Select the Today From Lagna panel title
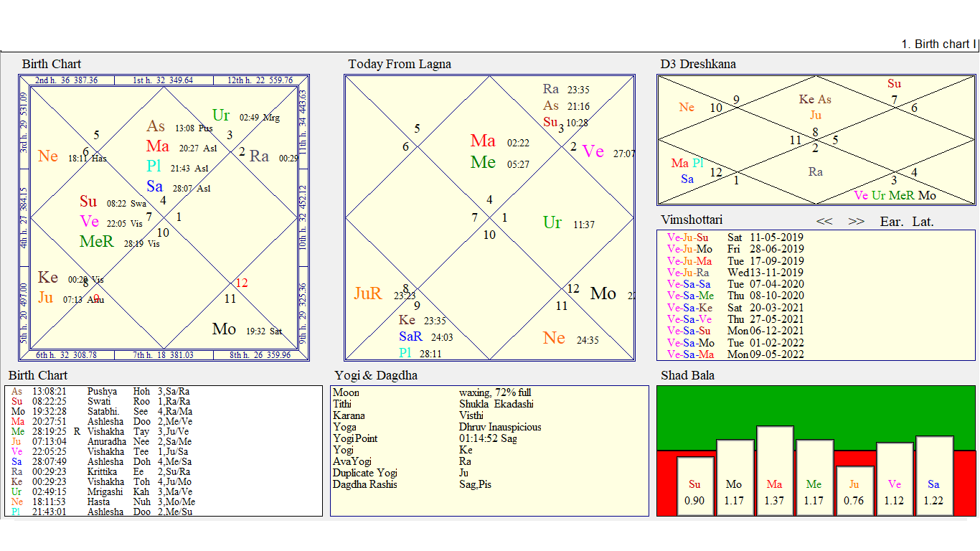 point(400,64)
